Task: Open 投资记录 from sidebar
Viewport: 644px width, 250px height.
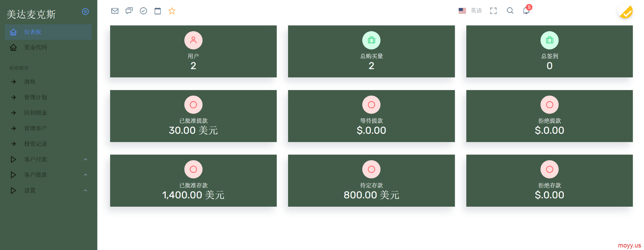Action: (x=48, y=144)
